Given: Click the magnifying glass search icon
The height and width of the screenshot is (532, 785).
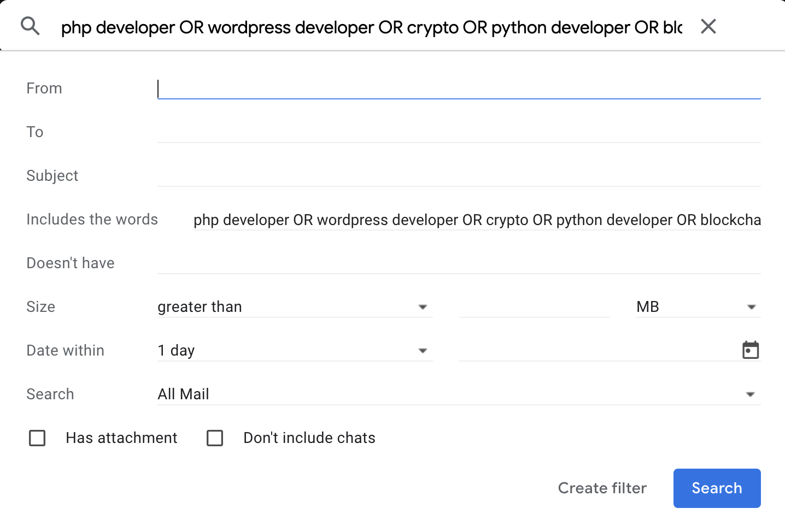Looking at the screenshot, I should pos(30,26).
